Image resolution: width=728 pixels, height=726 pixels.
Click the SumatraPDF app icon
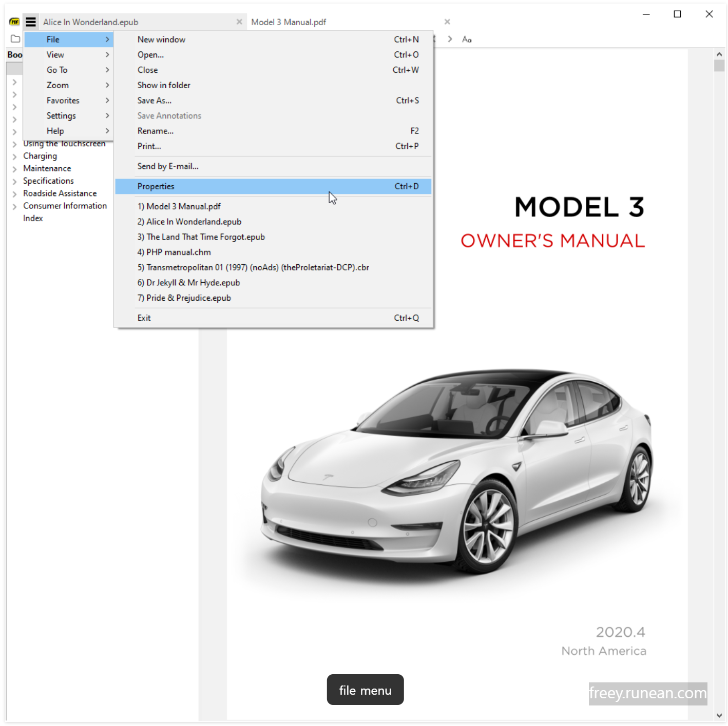pyautogui.click(x=14, y=22)
